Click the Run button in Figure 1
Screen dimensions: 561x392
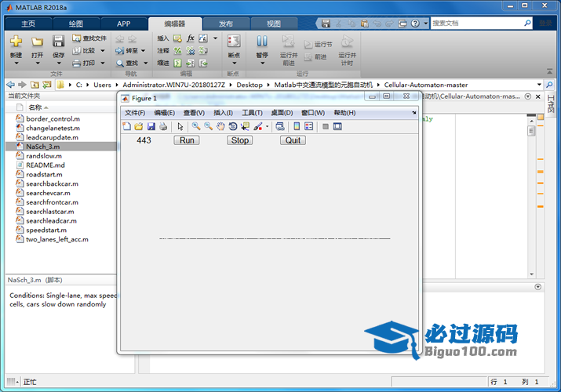click(x=187, y=140)
